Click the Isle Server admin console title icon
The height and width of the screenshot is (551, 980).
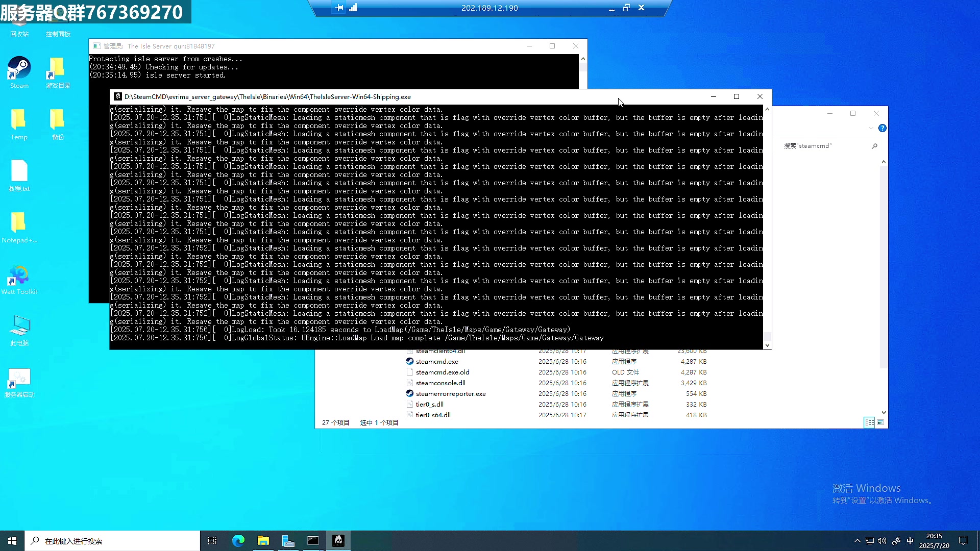[96, 46]
